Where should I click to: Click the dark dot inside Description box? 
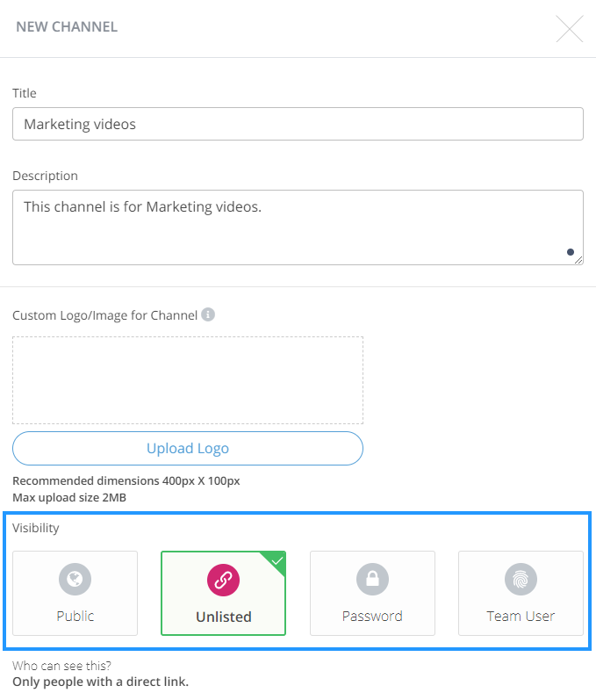tap(571, 252)
